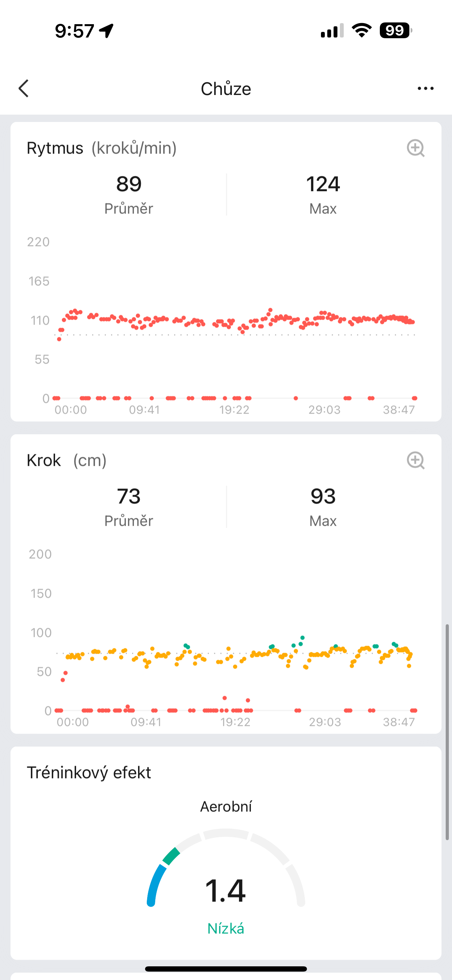Tap the location arrow in status bar

(107, 30)
